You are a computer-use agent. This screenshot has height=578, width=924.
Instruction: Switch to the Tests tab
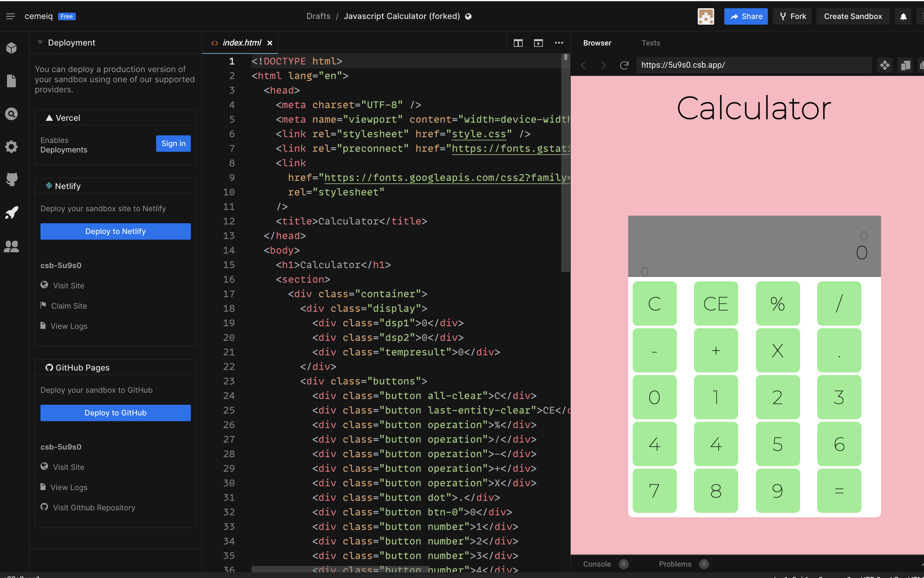pyautogui.click(x=651, y=43)
